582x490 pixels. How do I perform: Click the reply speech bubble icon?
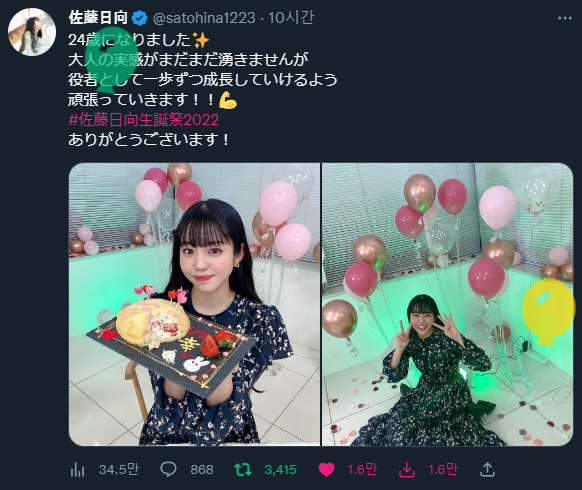168,470
